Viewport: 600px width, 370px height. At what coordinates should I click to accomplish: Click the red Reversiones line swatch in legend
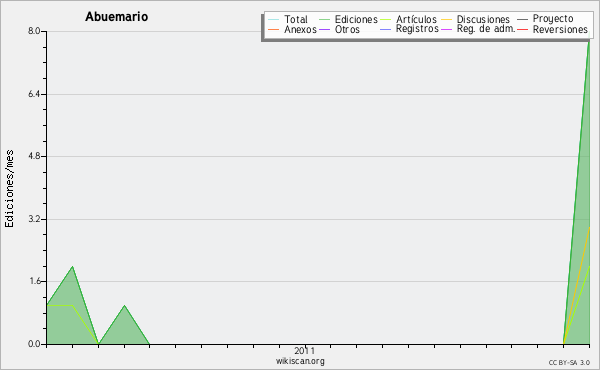(x=522, y=29)
